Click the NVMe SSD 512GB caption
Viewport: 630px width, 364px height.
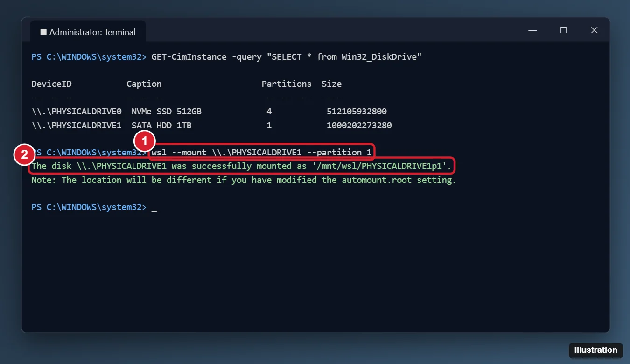167,112
